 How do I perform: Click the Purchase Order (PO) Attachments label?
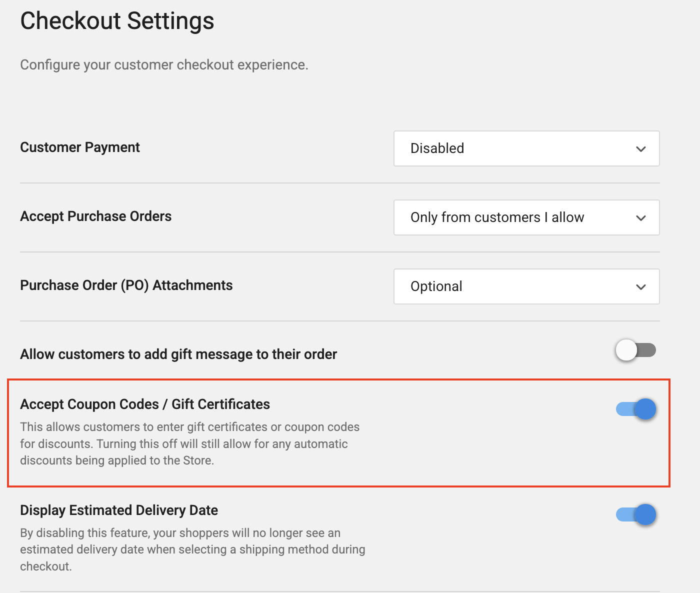(126, 285)
